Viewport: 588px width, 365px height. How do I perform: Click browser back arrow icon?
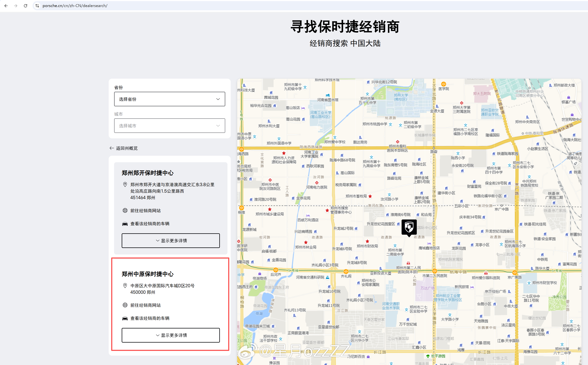pyautogui.click(x=6, y=6)
